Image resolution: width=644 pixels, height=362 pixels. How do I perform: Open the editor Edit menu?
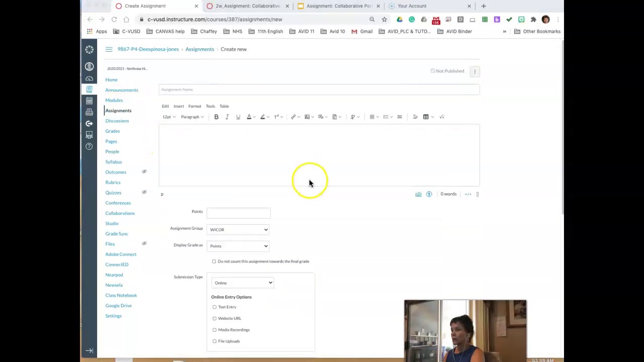pyautogui.click(x=165, y=106)
